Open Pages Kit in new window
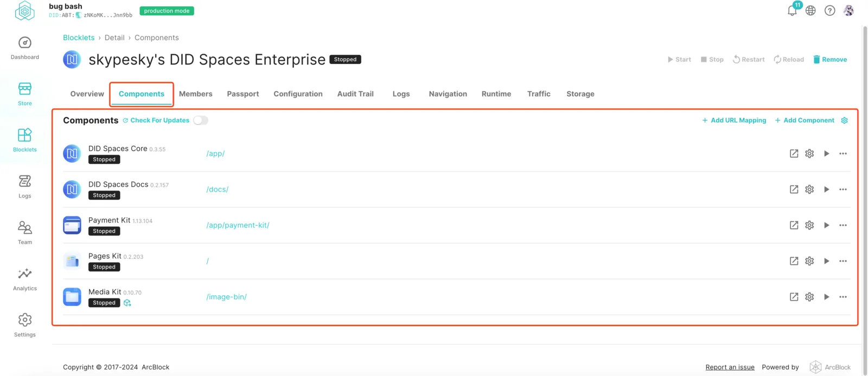The image size is (868, 376). [794, 261]
